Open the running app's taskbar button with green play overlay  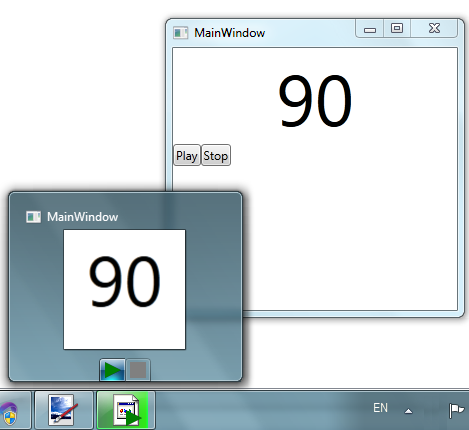pos(126,410)
